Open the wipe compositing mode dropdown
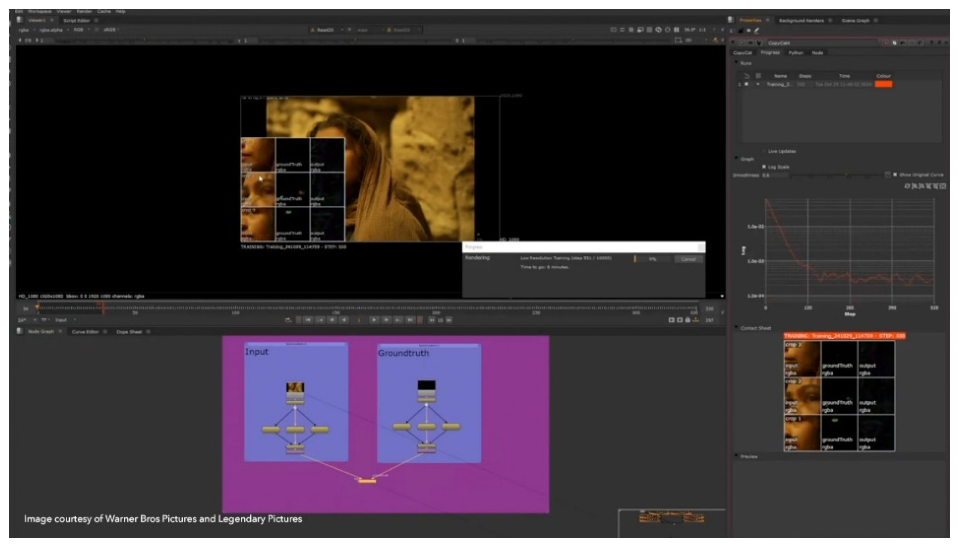 click(x=368, y=29)
